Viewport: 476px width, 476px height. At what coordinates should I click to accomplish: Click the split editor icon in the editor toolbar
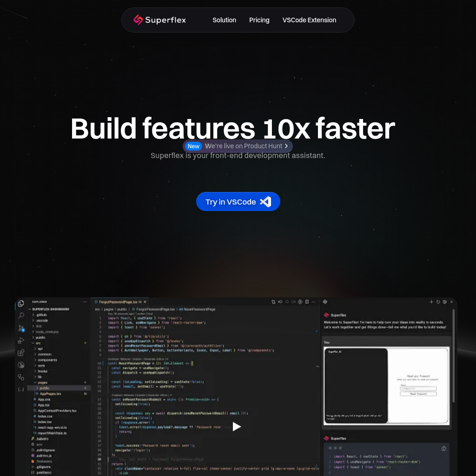pos(307,302)
